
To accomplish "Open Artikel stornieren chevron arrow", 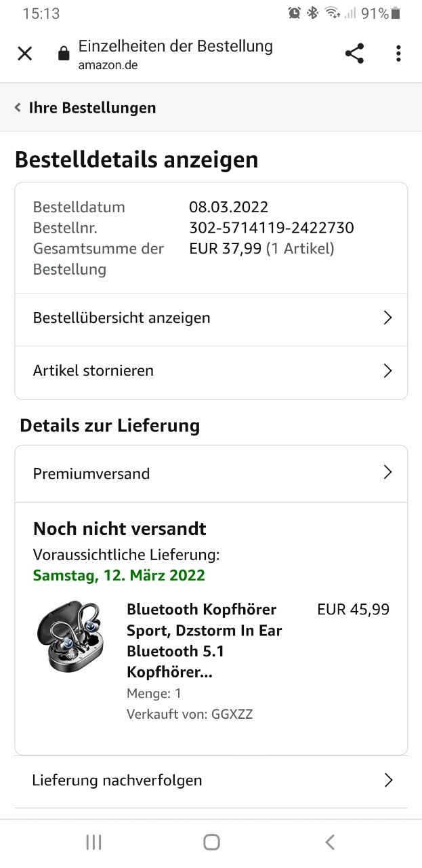I will pyautogui.click(x=387, y=370).
